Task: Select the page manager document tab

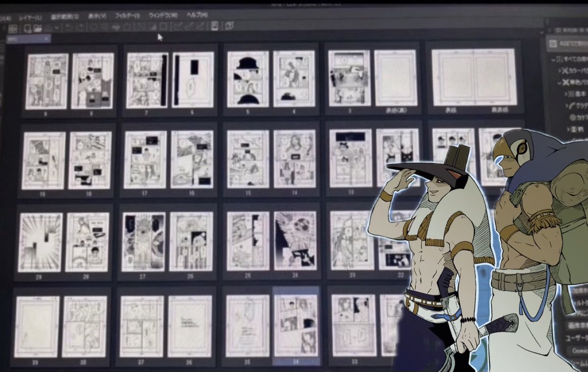Action: point(28,38)
